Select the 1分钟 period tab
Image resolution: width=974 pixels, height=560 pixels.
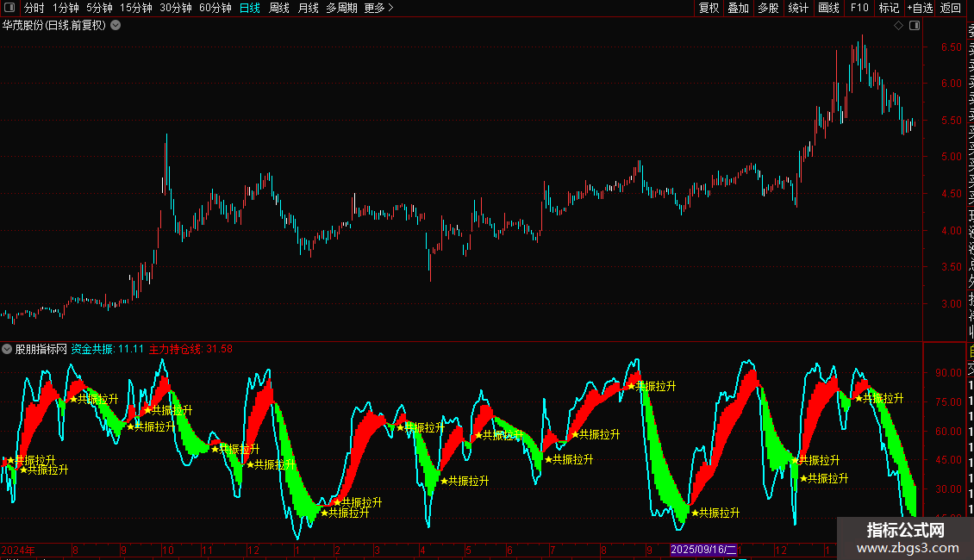click(66, 8)
